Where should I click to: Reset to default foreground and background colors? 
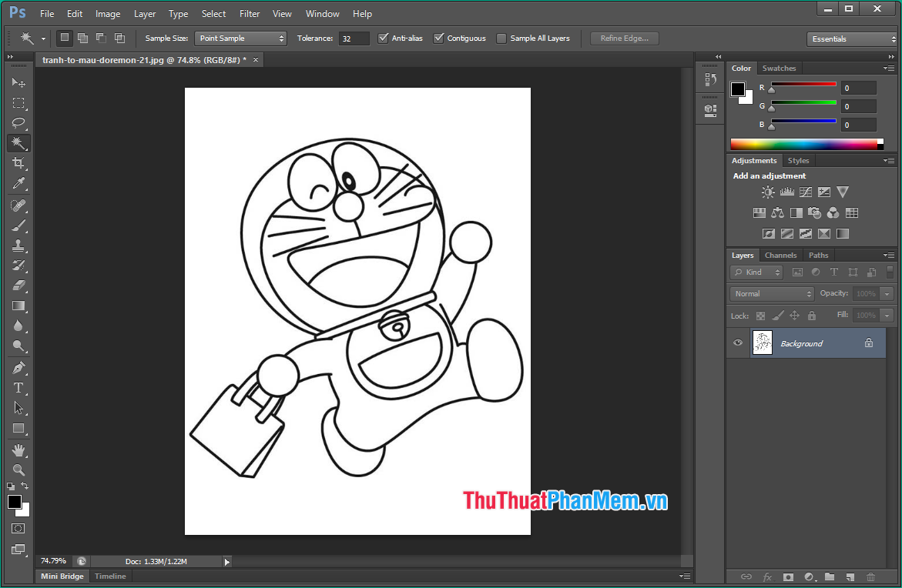pos(10,486)
